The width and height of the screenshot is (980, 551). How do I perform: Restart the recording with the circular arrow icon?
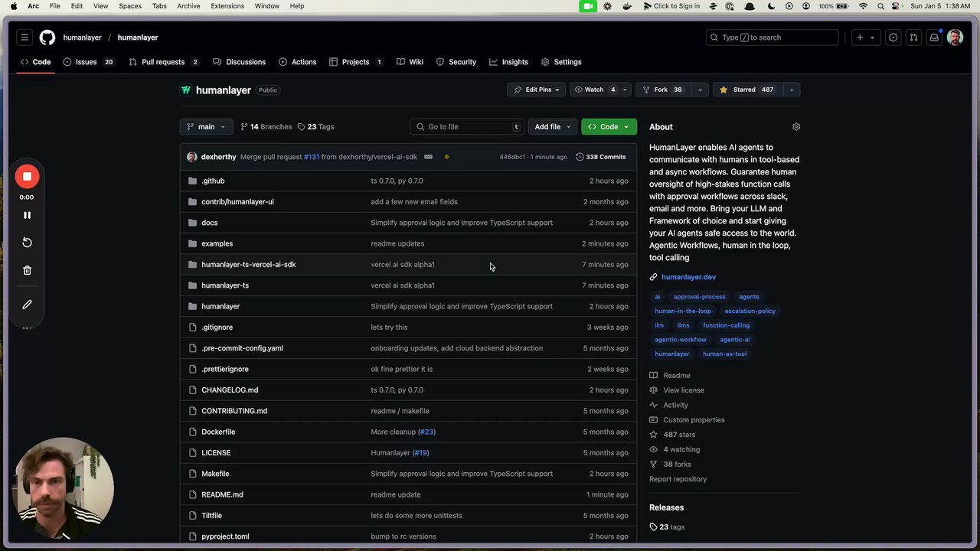point(27,243)
